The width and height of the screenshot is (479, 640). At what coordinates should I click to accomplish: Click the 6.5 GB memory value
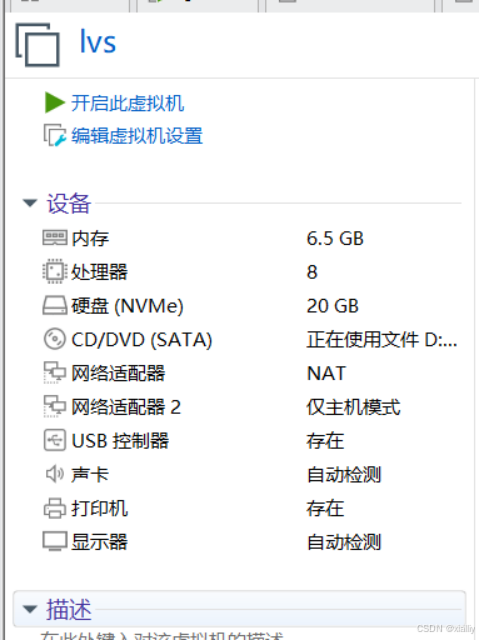tap(335, 238)
